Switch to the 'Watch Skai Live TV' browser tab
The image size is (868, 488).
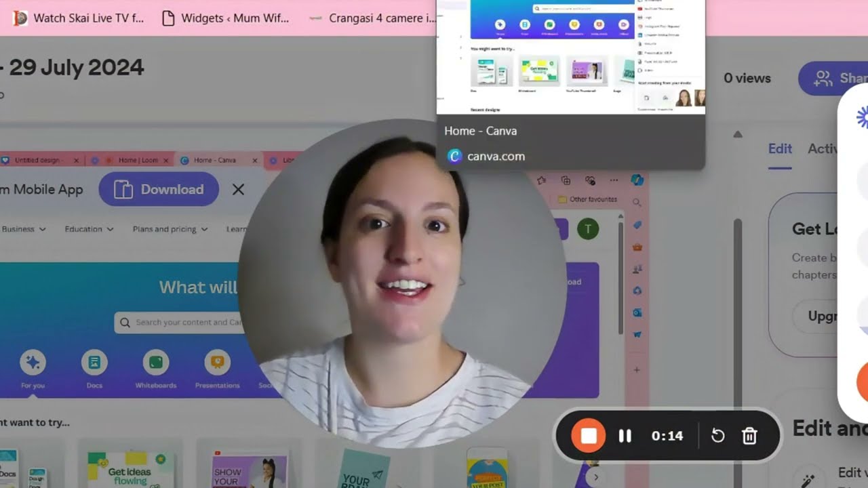79,18
